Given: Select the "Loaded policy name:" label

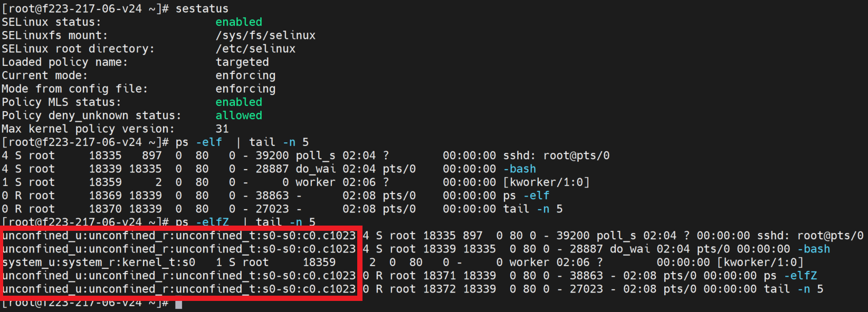Looking at the screenshot, I should pos(64,62).
